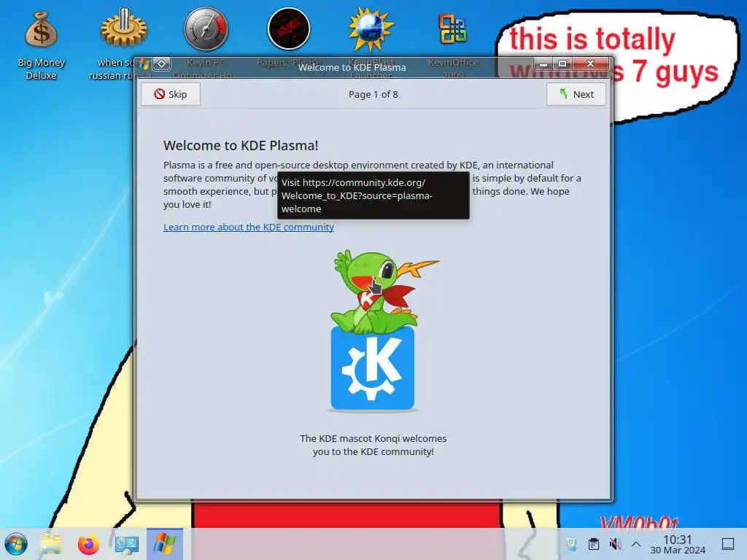Open the clipboard tray icon
Screen dimensions: 747x560
594,544
